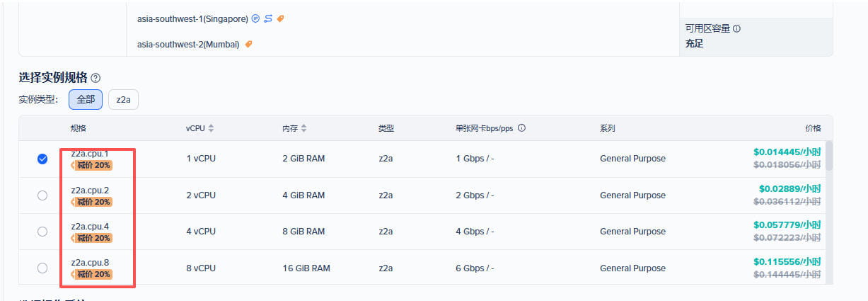Switch to the 全部 instance type tab
Screen dimensions: 868x301
[x=86, y=100]
